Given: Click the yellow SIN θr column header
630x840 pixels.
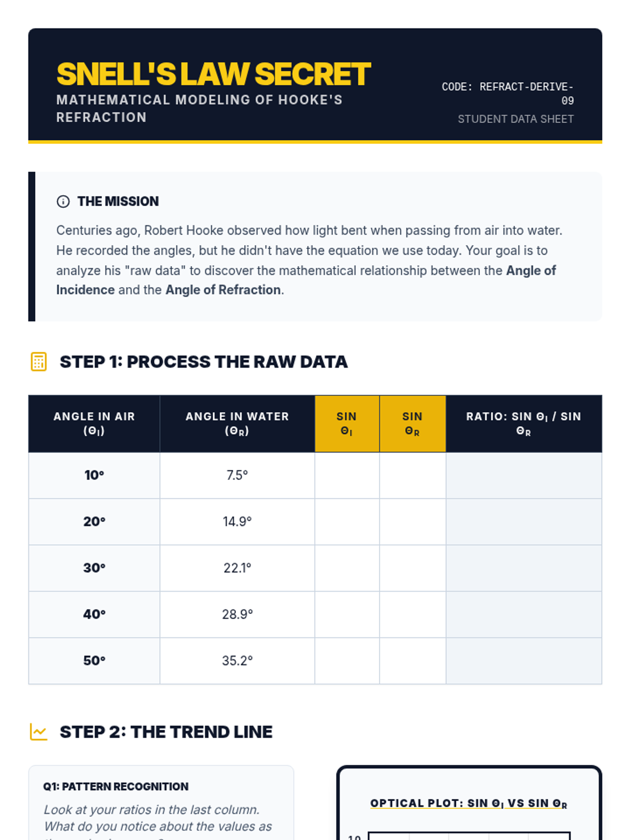Looking at the screenshot, I should coord(413,424).
